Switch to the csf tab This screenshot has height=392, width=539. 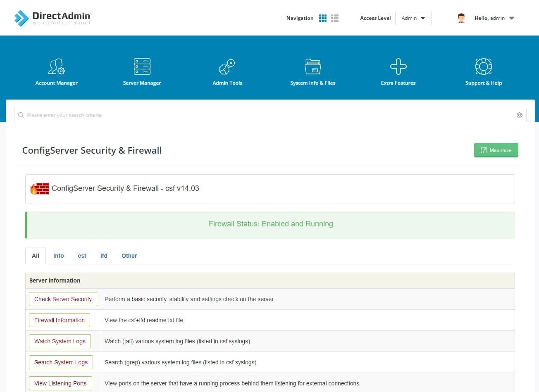point(82,256)
